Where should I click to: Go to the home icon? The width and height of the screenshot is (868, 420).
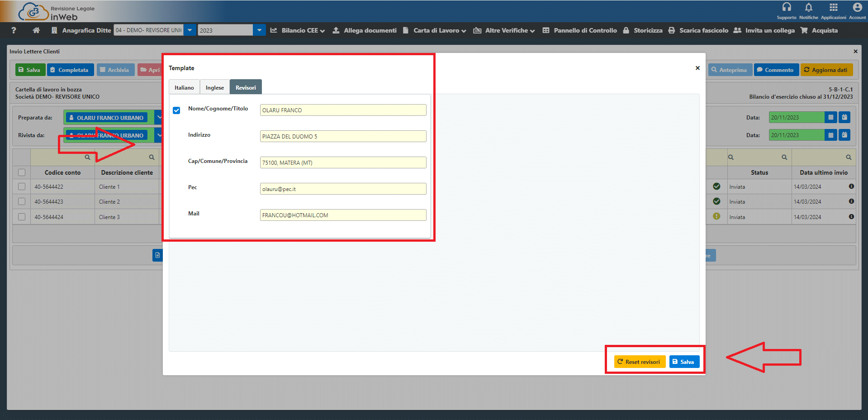[36, 30]
